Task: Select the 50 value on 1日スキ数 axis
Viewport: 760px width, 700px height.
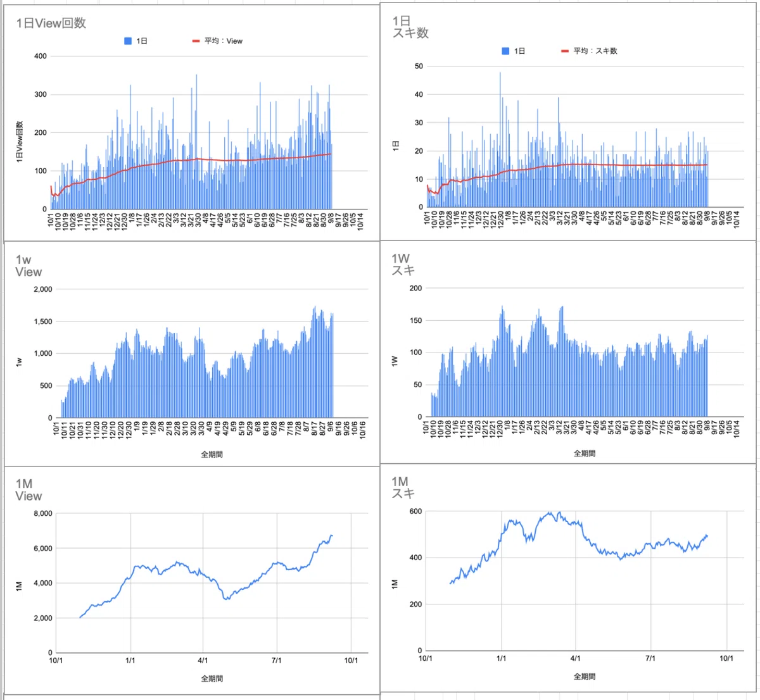Action: tap(419, 66)
